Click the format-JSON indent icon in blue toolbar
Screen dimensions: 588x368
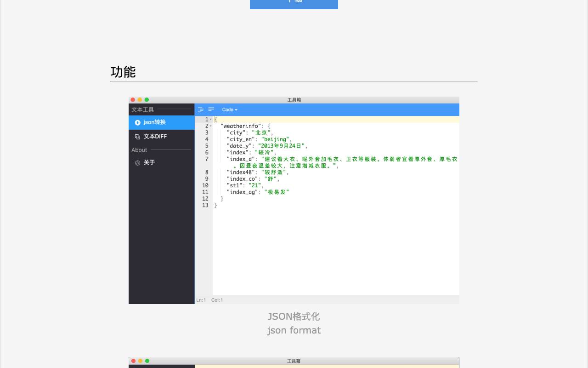click(201, 109)
